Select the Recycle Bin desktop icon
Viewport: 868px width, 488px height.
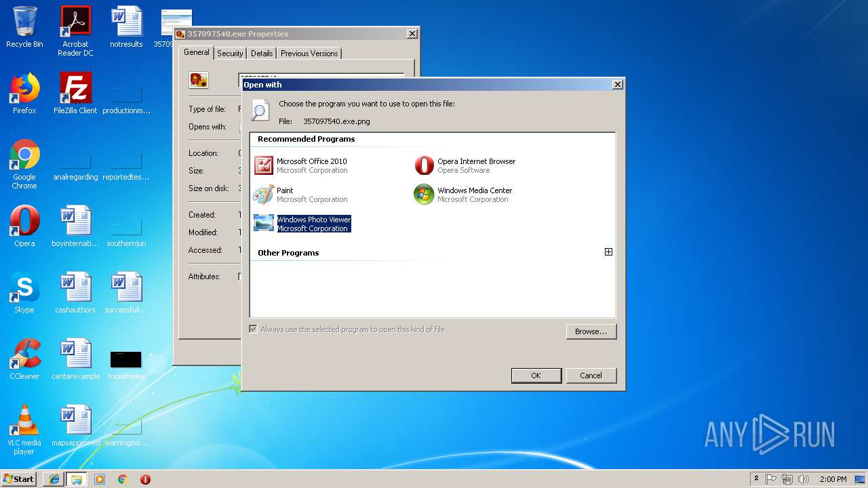tap(24, 27)
